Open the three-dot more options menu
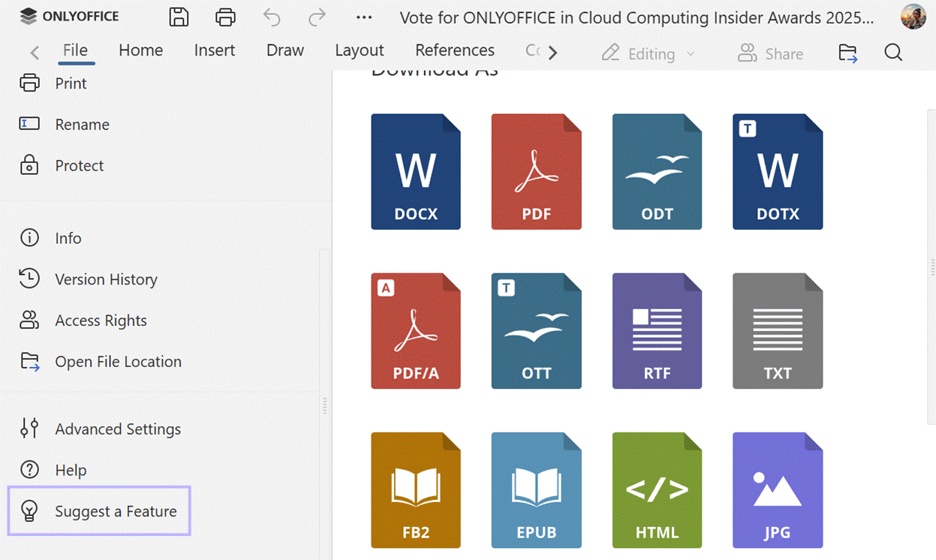This screenshot has width=936, height=560. [364, 17]
